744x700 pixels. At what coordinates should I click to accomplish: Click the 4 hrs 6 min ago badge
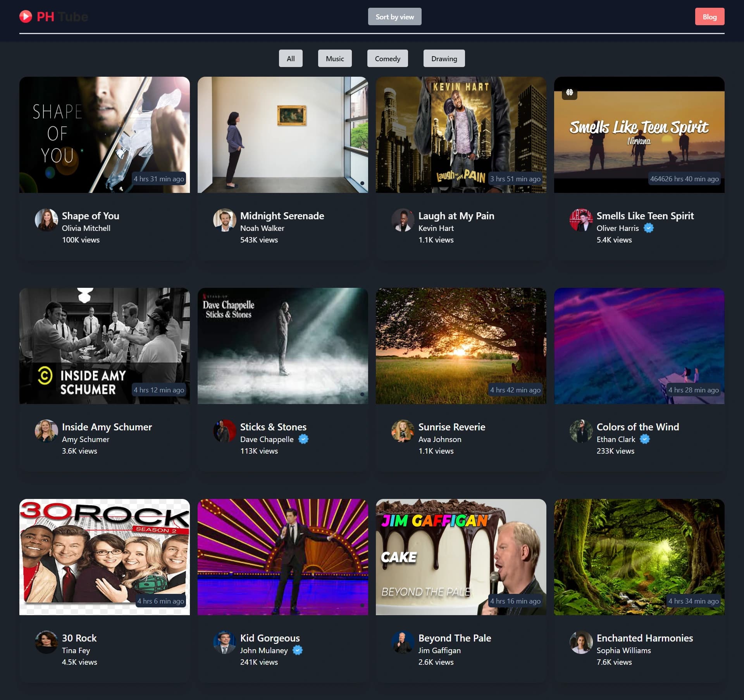coord(161,601)
